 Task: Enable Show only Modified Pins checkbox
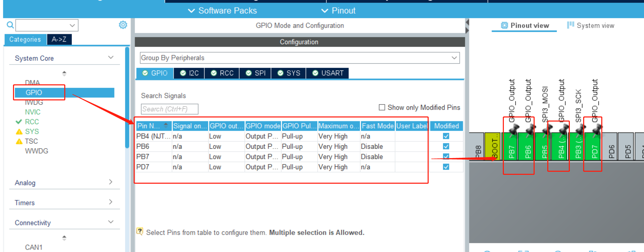[x=382, y=108]
